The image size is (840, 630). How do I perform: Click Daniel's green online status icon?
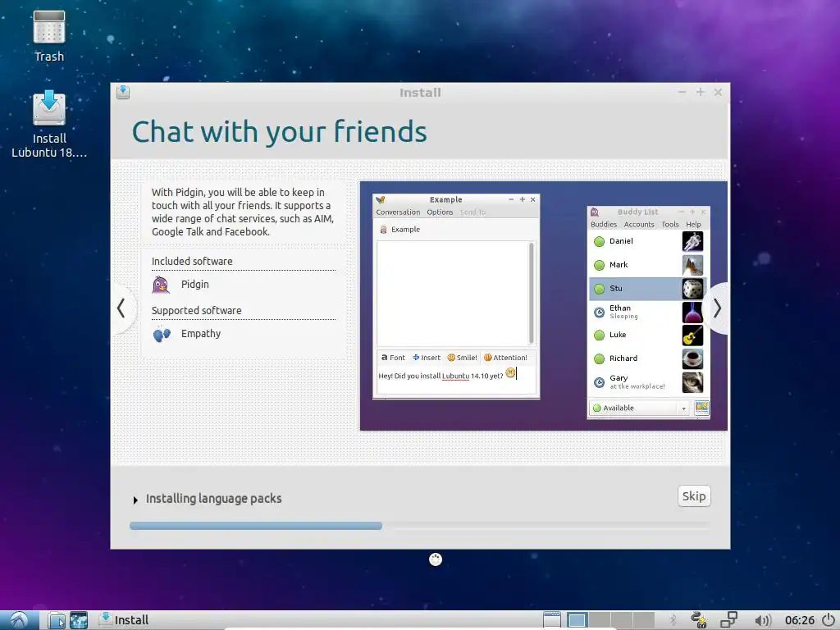(x=600, y=242)
